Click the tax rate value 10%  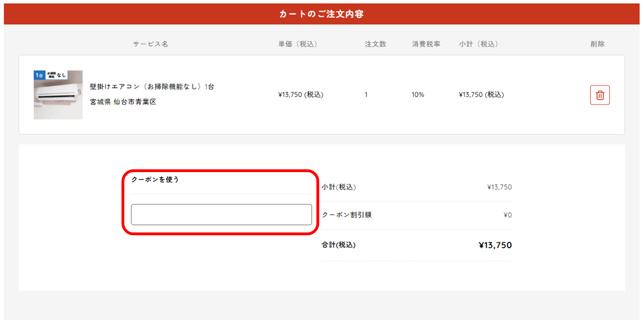pyautogui.click(x=418, y=95)
